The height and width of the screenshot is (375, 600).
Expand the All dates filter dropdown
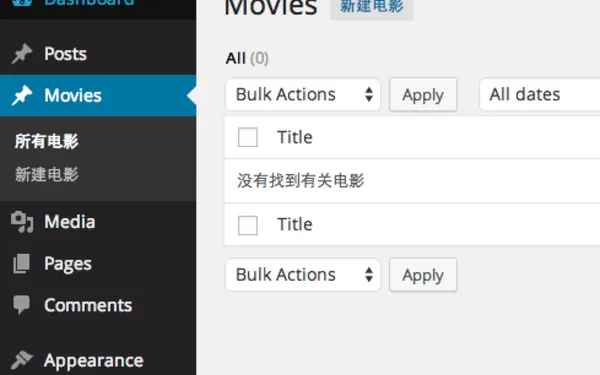[540, 95]
